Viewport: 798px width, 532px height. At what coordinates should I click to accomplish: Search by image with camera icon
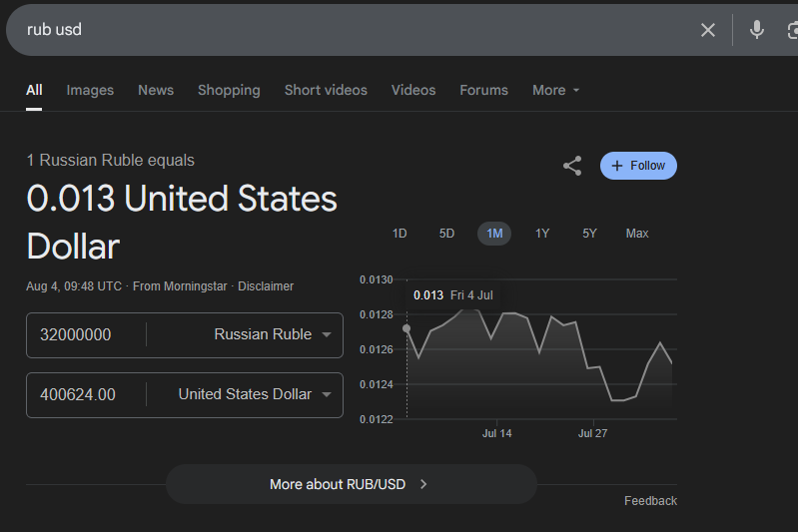pyautogui.click(x=791, y=30)
